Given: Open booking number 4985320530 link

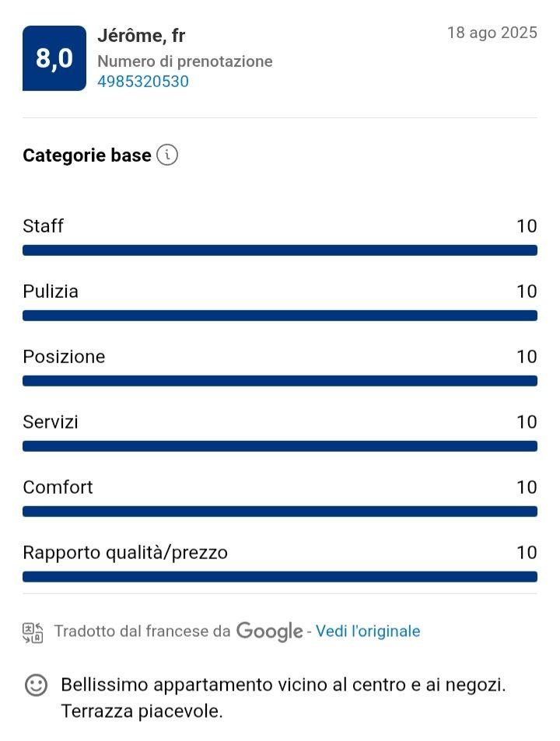Looking at the screenshot, I should coord(143,81).
